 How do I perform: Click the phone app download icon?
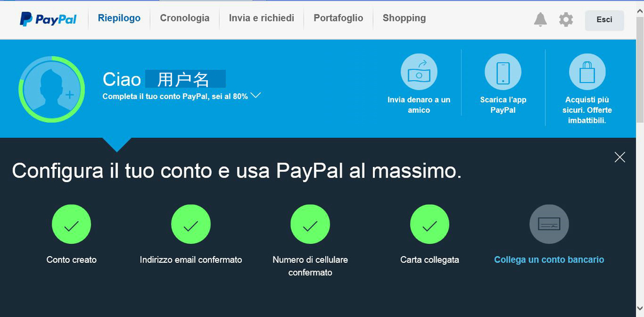[x=503, y=72]
